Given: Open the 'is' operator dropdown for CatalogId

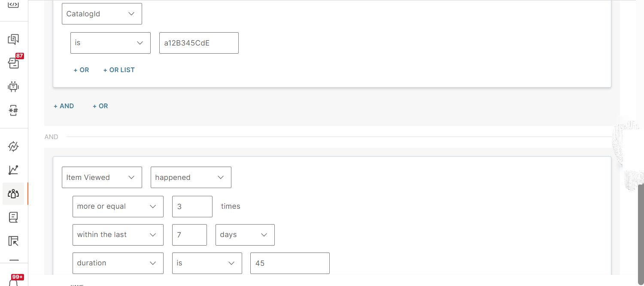Looking at the screenshot, I should pos(110,43).
